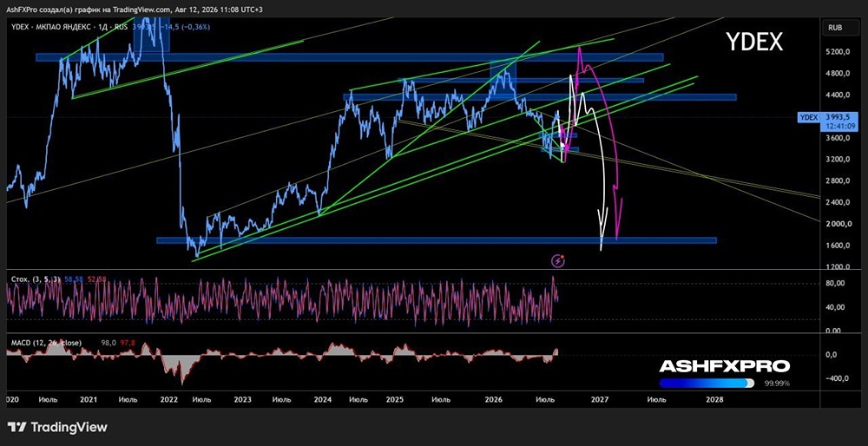Click the Stochastic value 52,58
The height and width of the screenshot is (446, 868).
[x=95, y=280]
